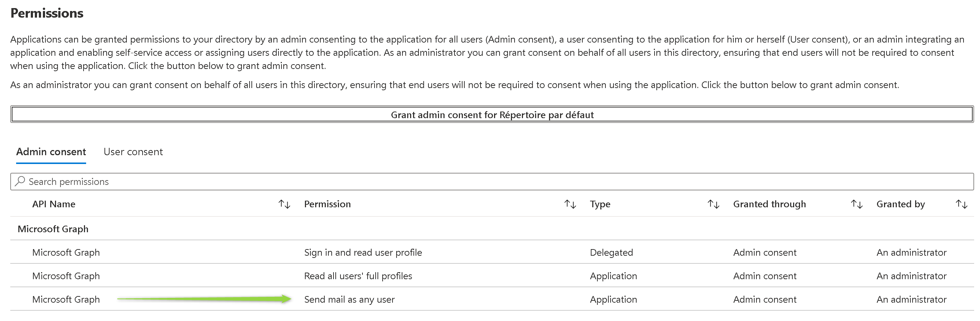980x321 pixels.
Task: Click Microsoft Graph API name in Send mail row
Action: click(66, 300)
